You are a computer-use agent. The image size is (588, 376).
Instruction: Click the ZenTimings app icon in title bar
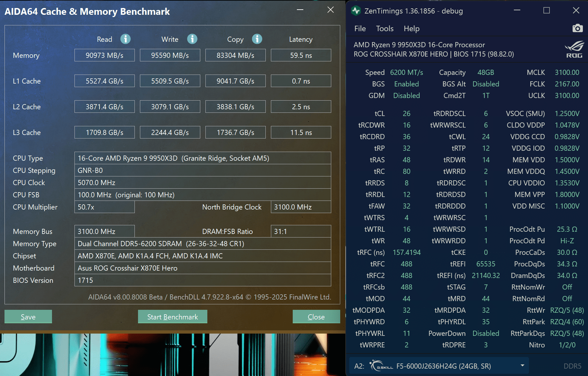pos(356,11)
